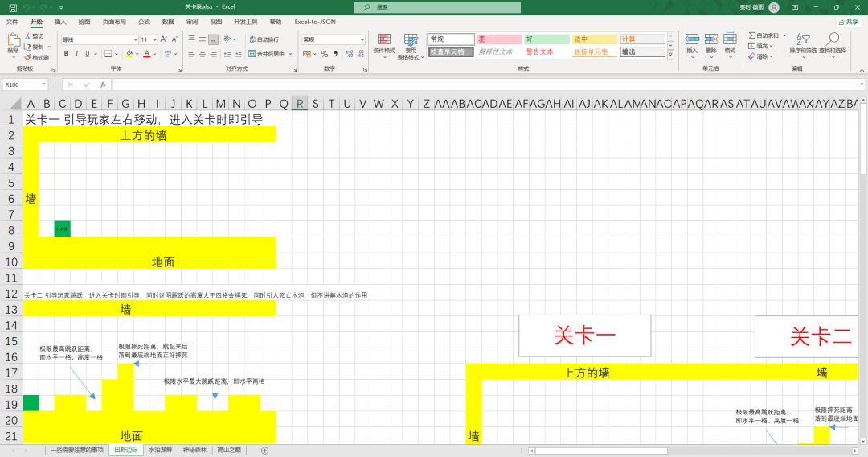Open the Excel-to-JSON ribbon tab
868x457 pixels.
[x=315, y=22]
